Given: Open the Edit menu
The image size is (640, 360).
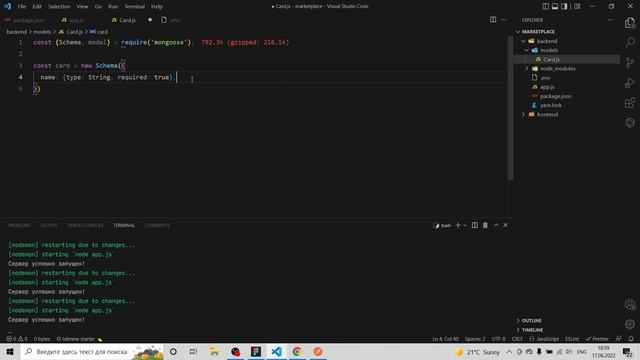Looking at the screenshot, I should [37, 6].
